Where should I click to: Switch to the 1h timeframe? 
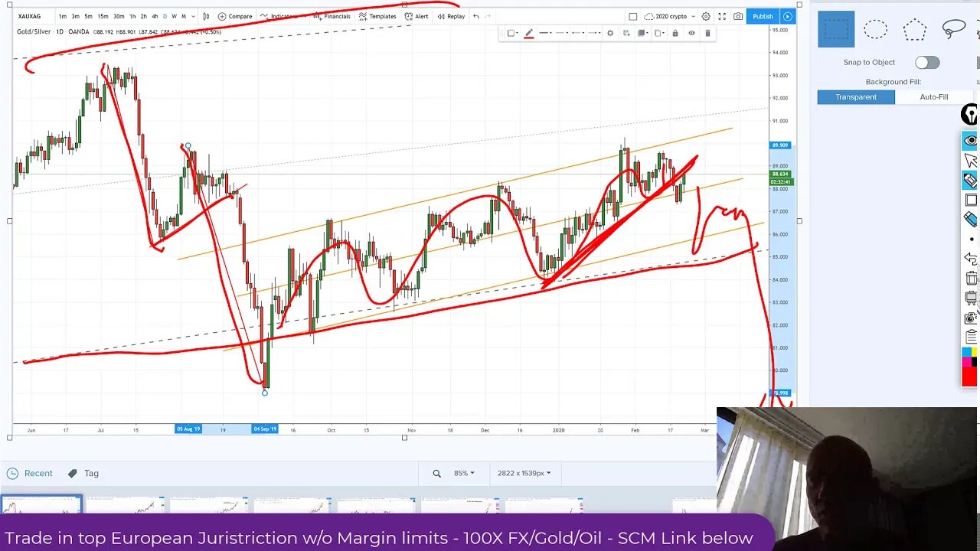point(132,16)
